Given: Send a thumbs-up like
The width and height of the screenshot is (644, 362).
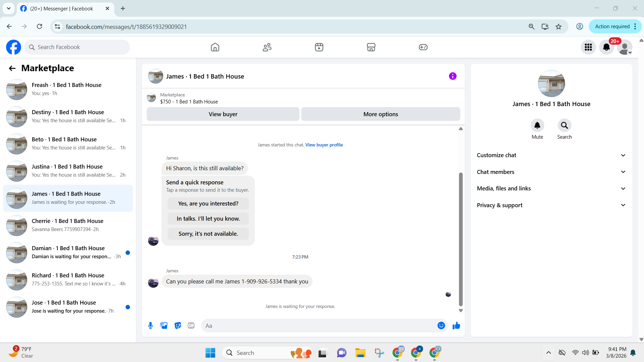Looking at the screenshot, I should (456, 325).
